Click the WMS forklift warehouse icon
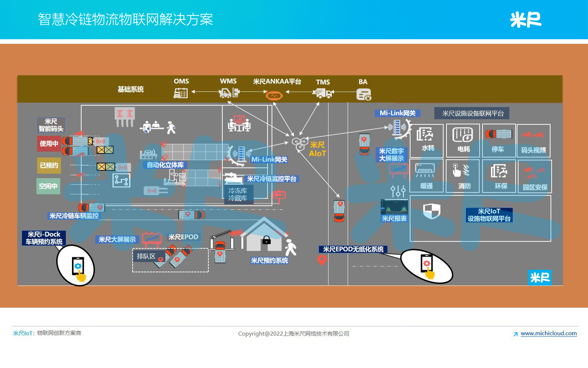This screenshot has width=588, height=368. coord(229,93)
